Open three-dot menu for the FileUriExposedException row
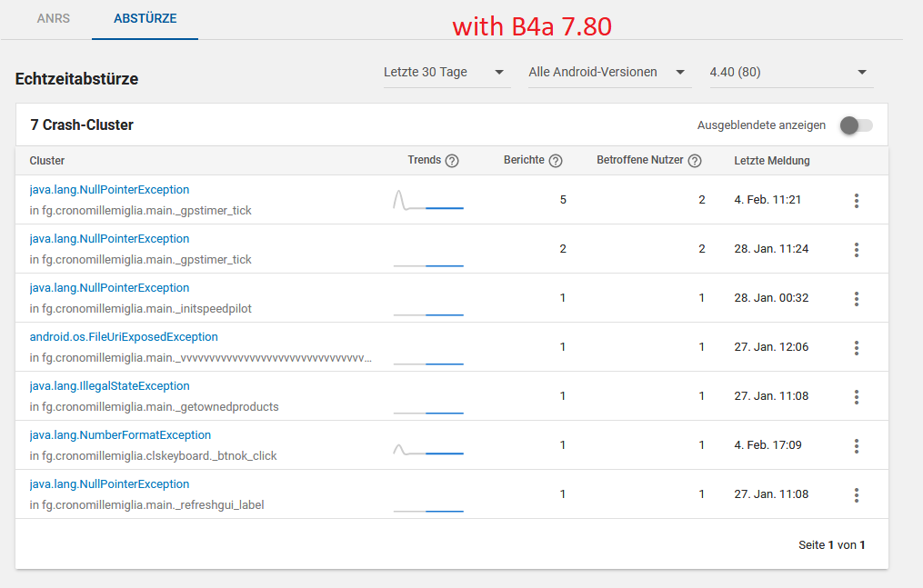Viewport: 923px width, 588px height. (857, 348)
